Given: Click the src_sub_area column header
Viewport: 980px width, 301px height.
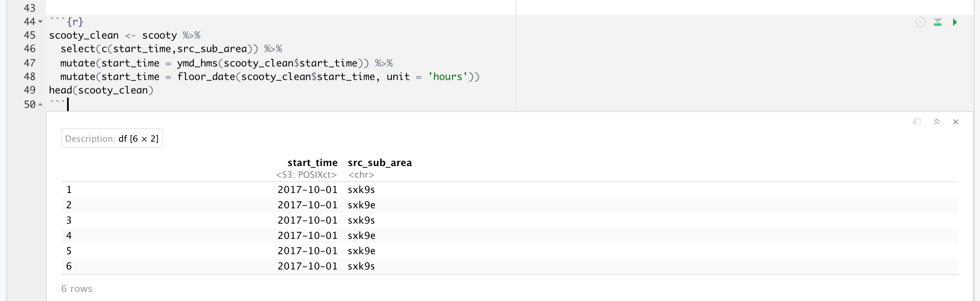Looking at the screenshot, I should pyautogui.click(x=379, y=162).
